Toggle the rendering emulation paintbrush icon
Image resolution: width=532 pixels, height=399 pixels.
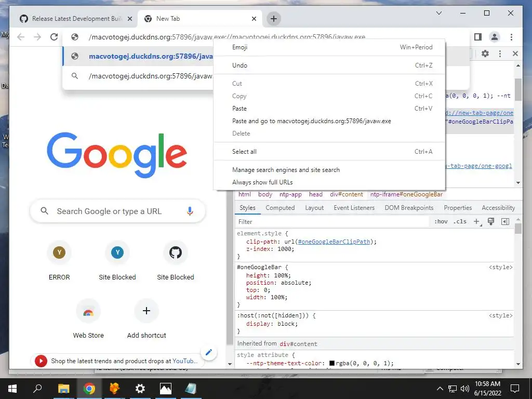490,221
